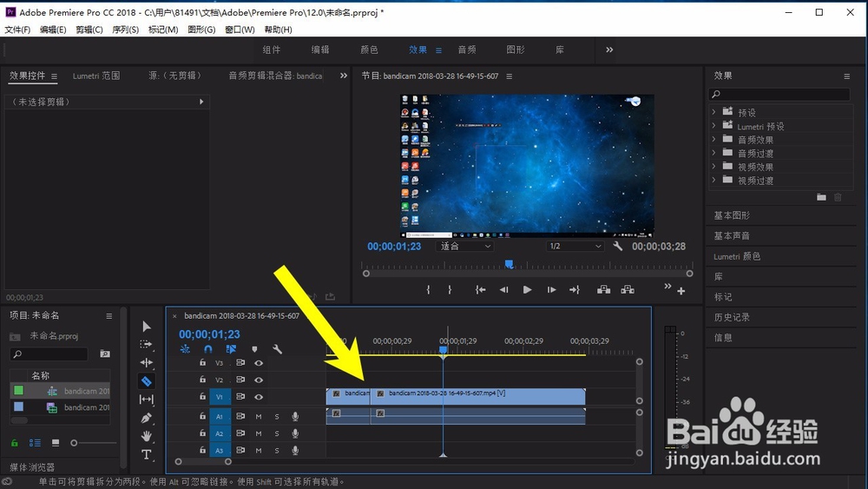Click Mark In in program monitor
This screenshot has width=868, height=489.
[428, 289]
